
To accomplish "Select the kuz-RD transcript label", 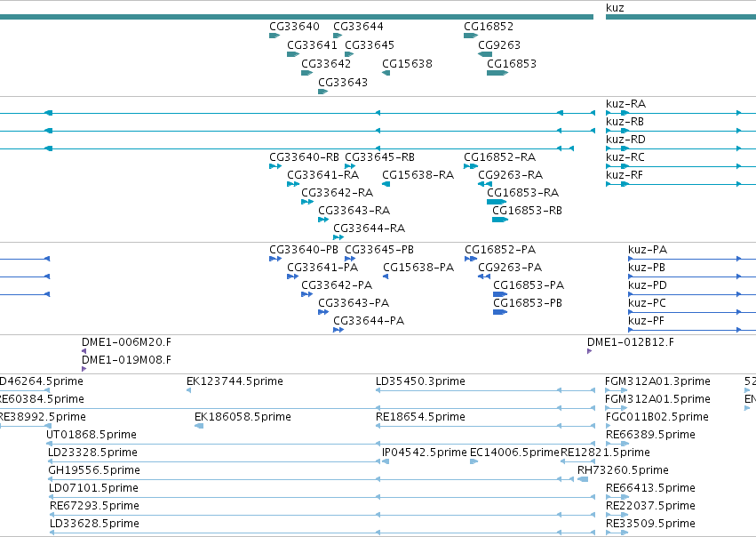I will (625, 140).
